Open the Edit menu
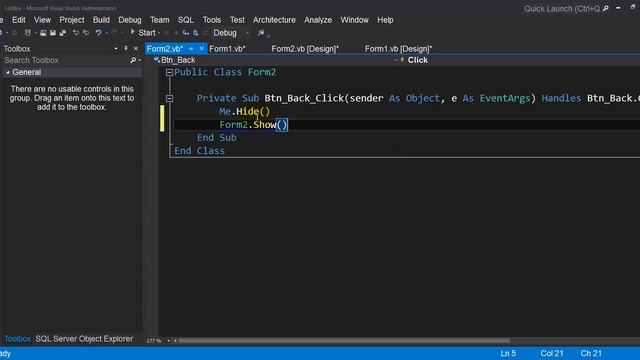 pos(18,20)
